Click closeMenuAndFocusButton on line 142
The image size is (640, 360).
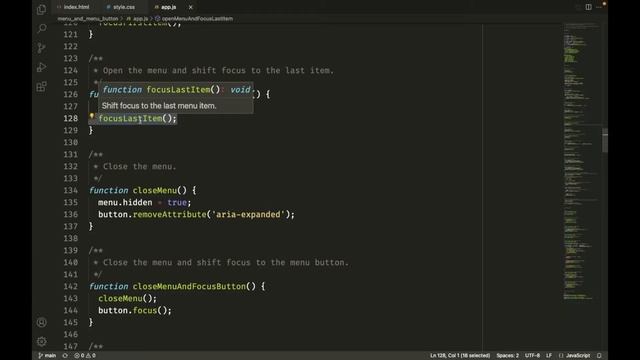189,286
